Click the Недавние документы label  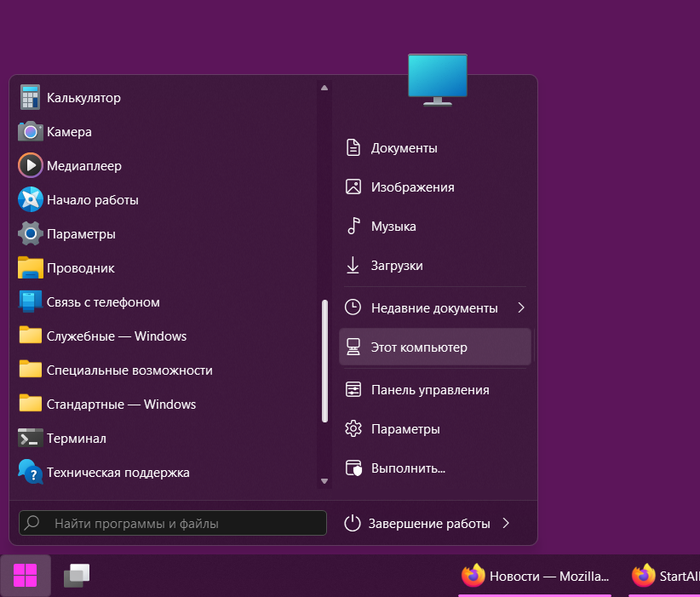434,307
